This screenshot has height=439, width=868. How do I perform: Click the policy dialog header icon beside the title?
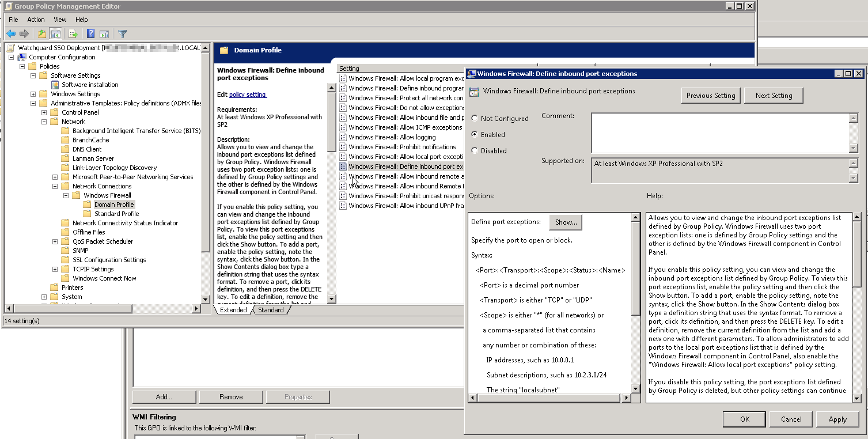pos(474,91)
